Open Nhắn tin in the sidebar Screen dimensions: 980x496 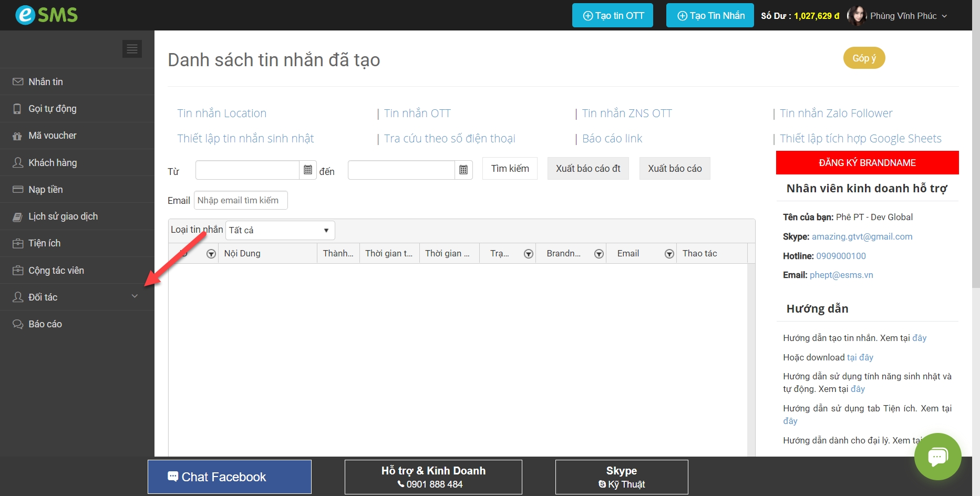coord(46,81)
